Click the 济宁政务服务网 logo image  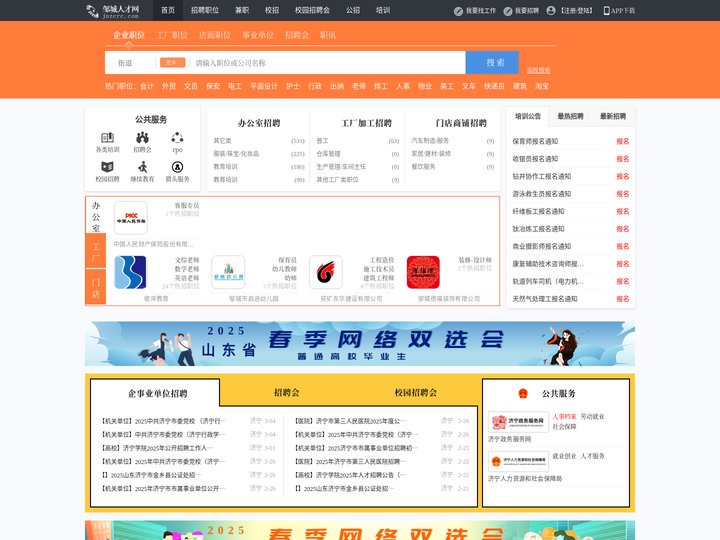(x=518, y=422)
